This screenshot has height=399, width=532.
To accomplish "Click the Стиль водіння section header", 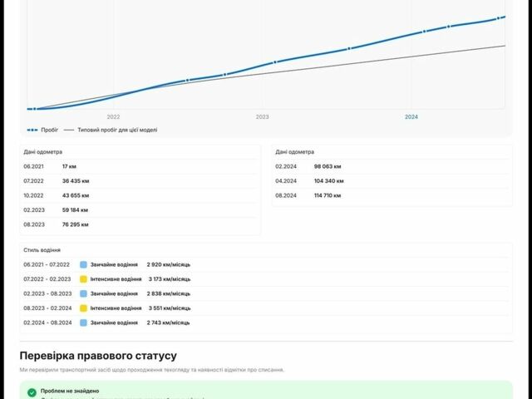I will click(x=42, y=250).
